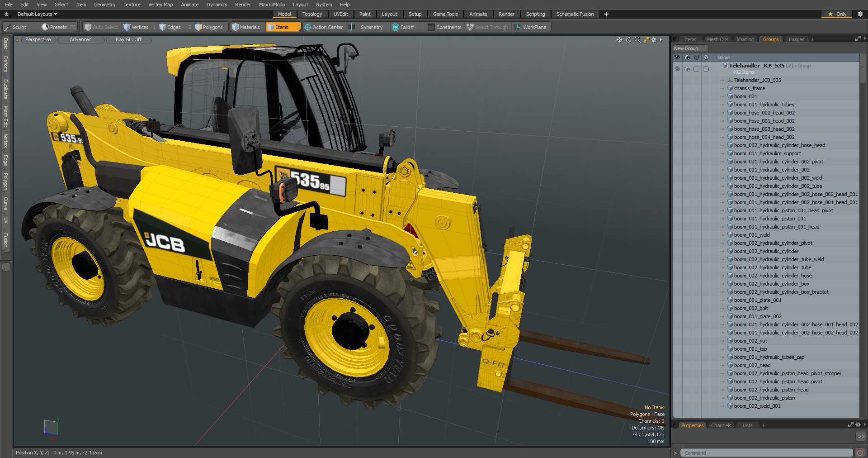Click the locator icon of Telehandler_JCB_535 item

tap(730, 80)
